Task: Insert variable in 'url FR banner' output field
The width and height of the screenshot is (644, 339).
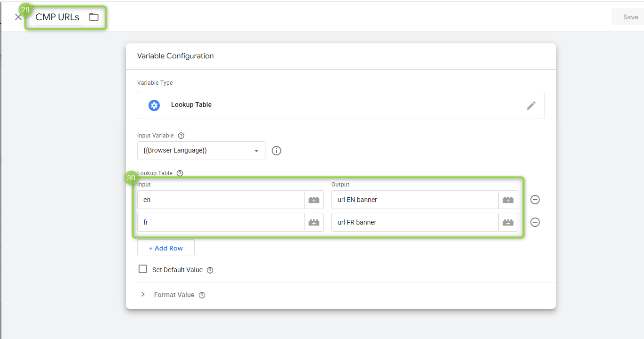Action: tap(508, 222)
